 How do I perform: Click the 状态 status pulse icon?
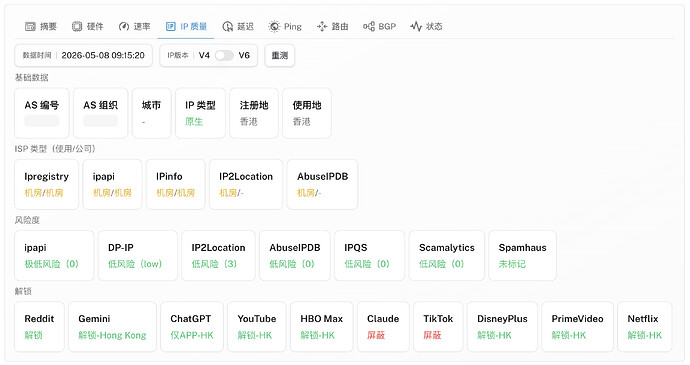(416, 26)
